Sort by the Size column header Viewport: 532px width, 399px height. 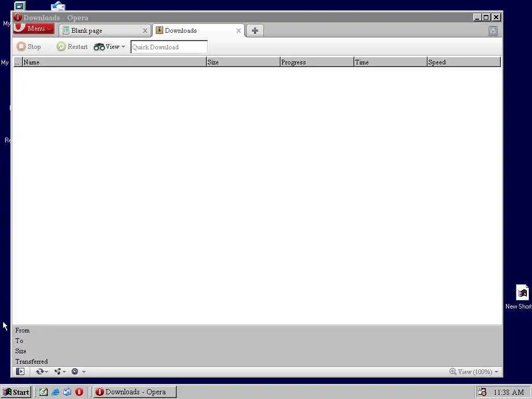coord(243,62)
